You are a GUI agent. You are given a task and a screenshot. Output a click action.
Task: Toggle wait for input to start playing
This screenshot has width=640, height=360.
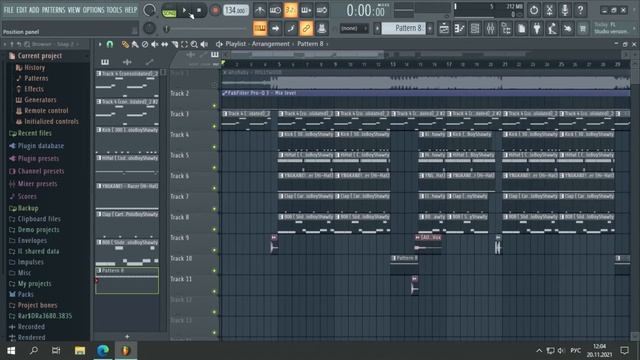[x=275, y=10]
